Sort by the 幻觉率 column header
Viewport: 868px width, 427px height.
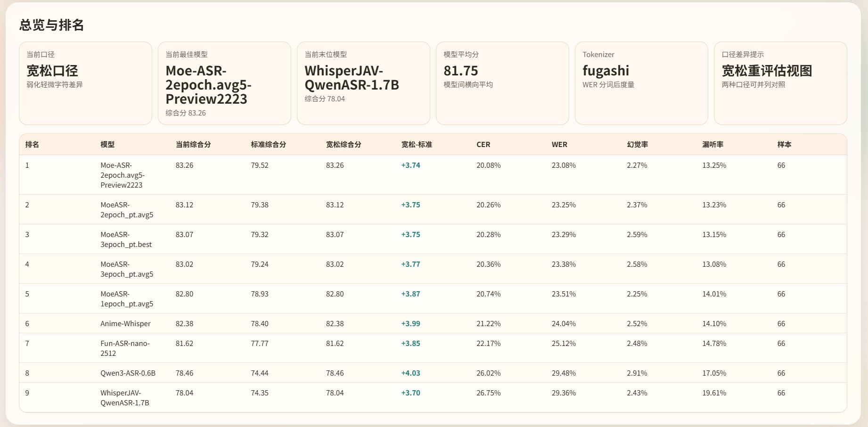(x=637, y=144)
